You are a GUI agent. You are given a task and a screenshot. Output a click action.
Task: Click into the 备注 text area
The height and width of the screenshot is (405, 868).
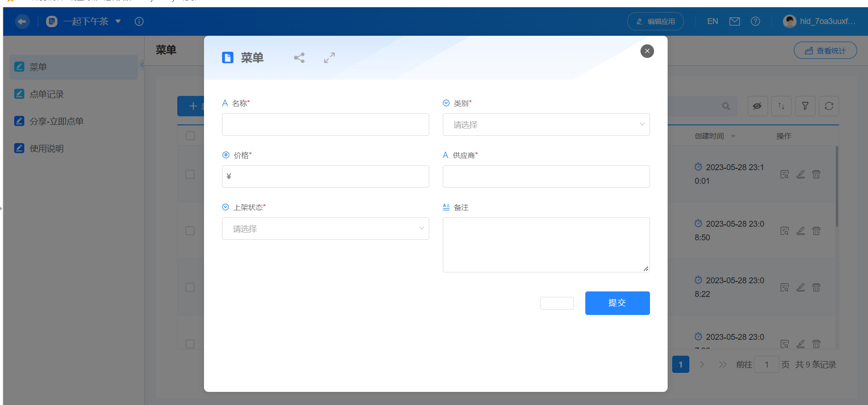(x=546, y=245)
